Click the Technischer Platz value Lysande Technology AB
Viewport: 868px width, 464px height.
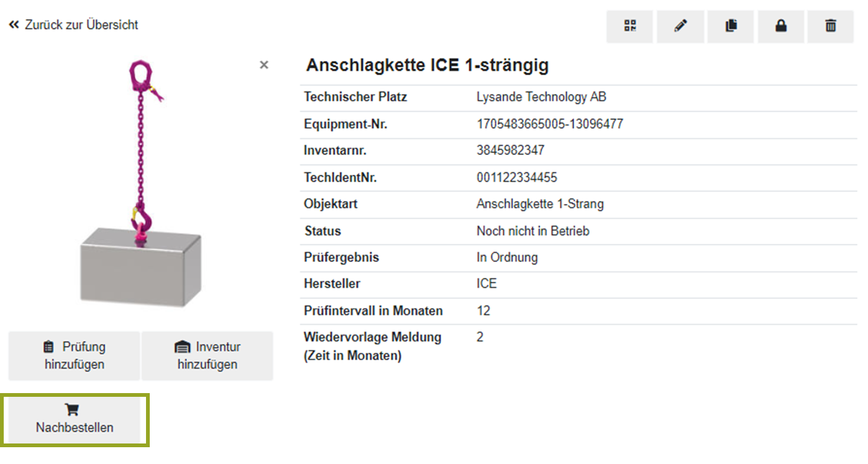tap(541, 97)
